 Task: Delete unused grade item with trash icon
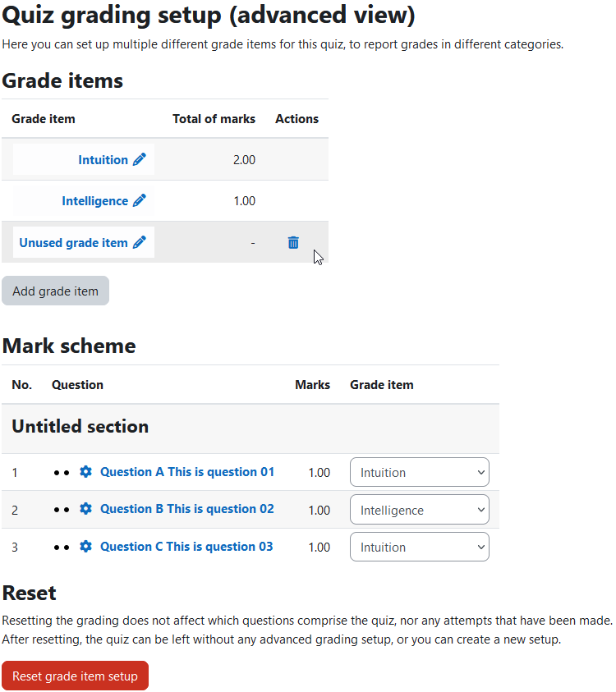coord(293,242)
